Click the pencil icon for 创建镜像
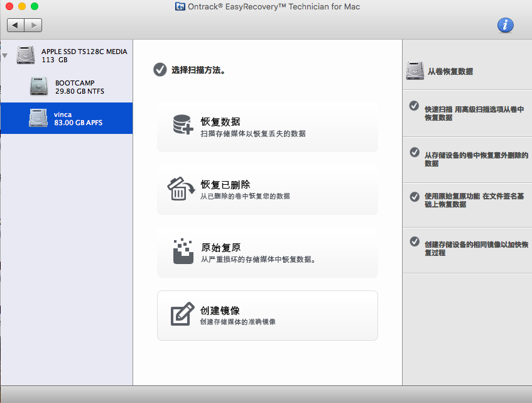 tap(183, 314)
